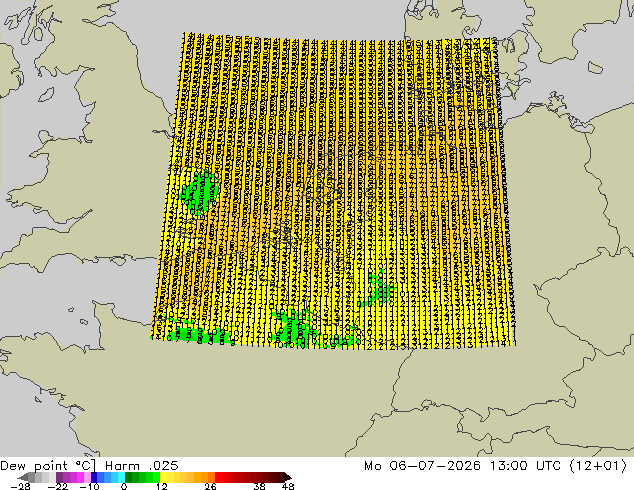Select the dark blue swatch at -10

click(94, 477)
